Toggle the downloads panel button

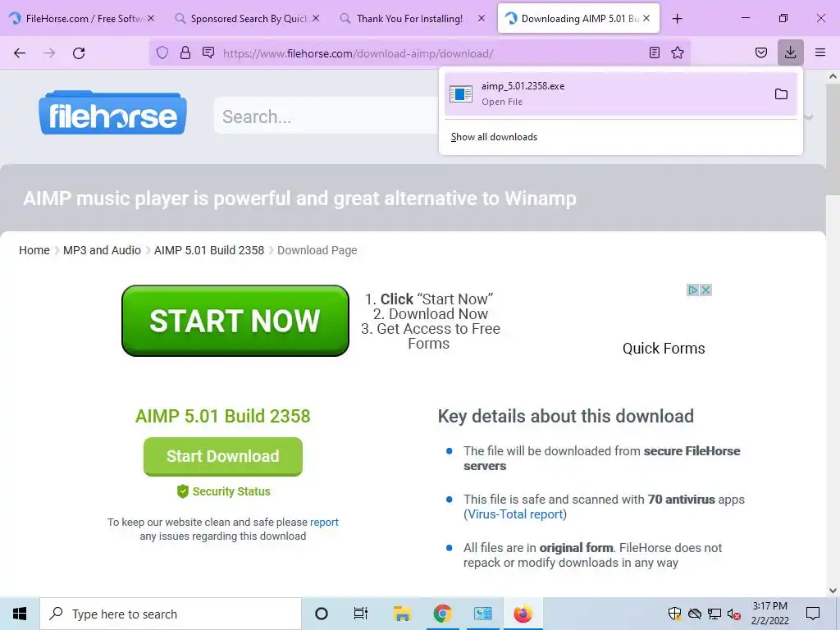point(790,52)
